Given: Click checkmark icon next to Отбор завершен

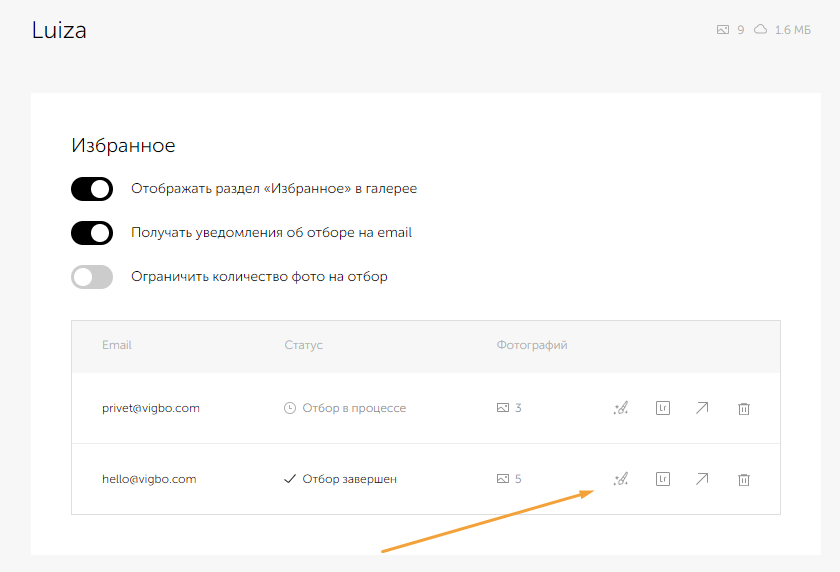Looking at the screenshot, I should point(290,479).
